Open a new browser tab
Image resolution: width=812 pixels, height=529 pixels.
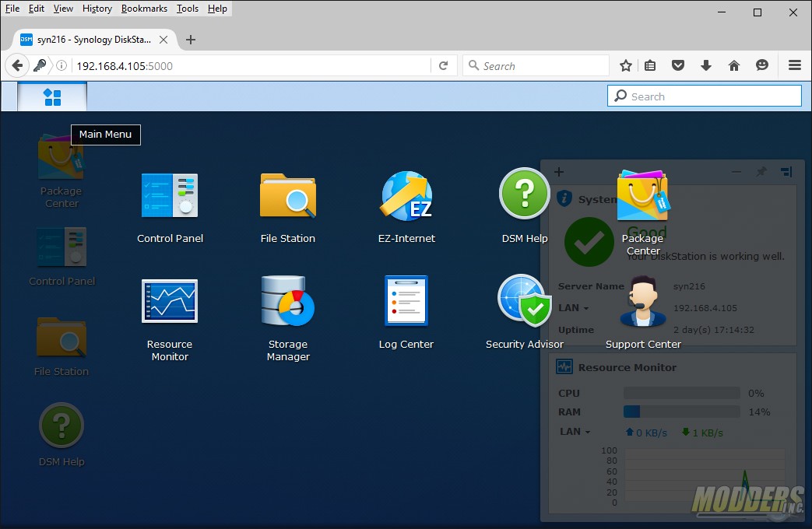tap(191, 40)
